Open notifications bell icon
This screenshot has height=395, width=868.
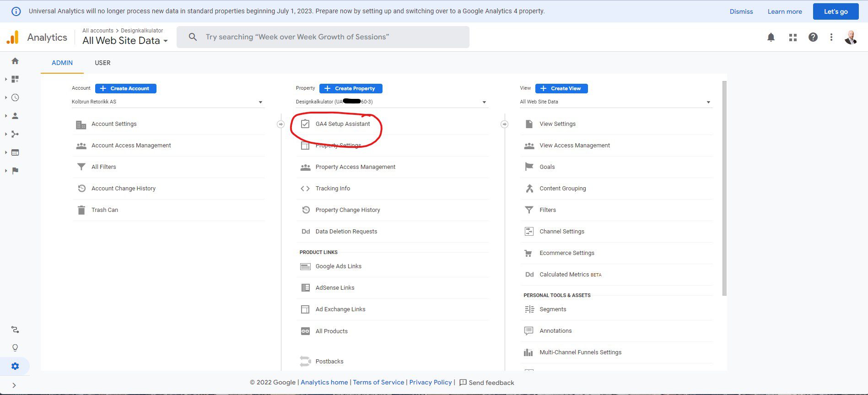pos(771,38)
